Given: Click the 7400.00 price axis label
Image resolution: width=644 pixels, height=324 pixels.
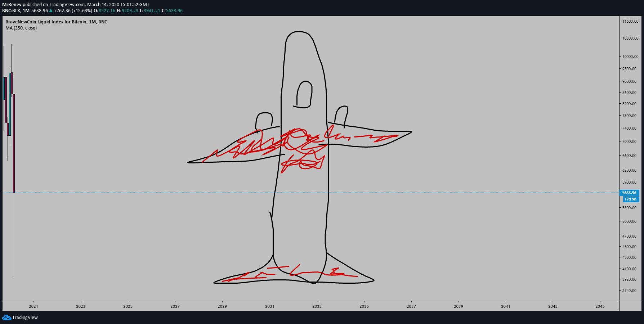Looking at the screenshot, I should point(629,128).
